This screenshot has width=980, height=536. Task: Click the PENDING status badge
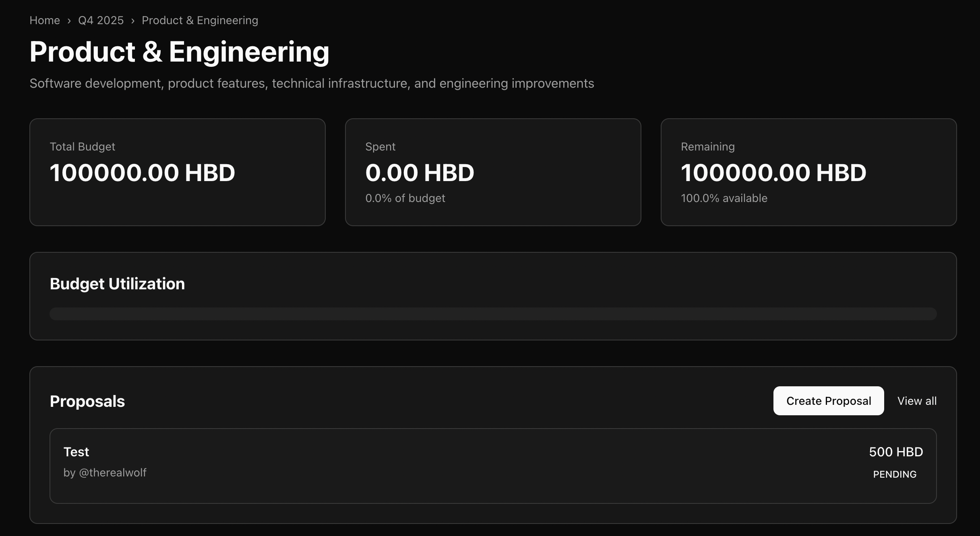[895, 474]
